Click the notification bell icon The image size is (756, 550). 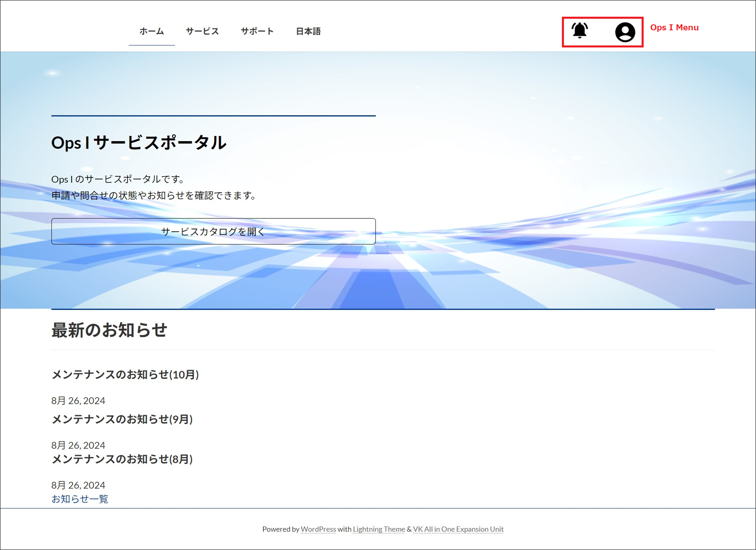tap(579, 30)
